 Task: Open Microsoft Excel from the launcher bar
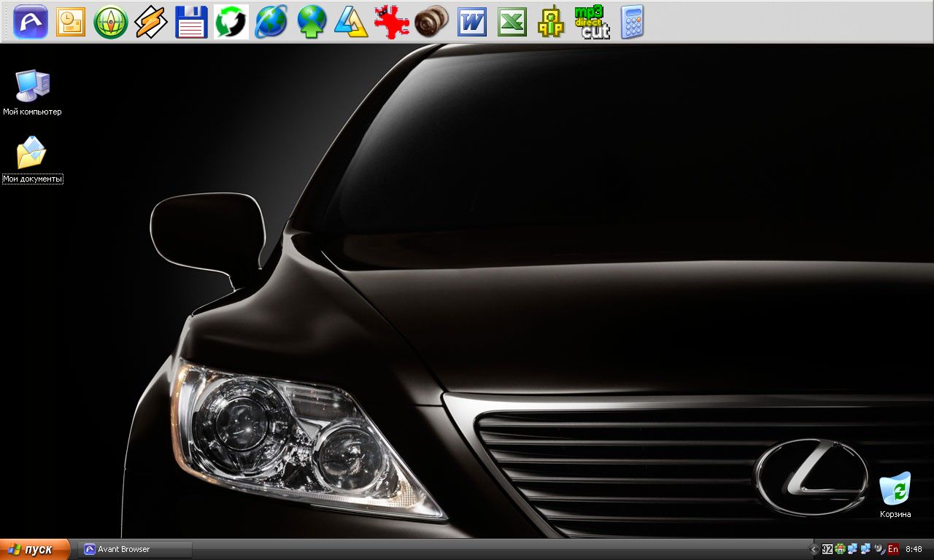[512, 22]
